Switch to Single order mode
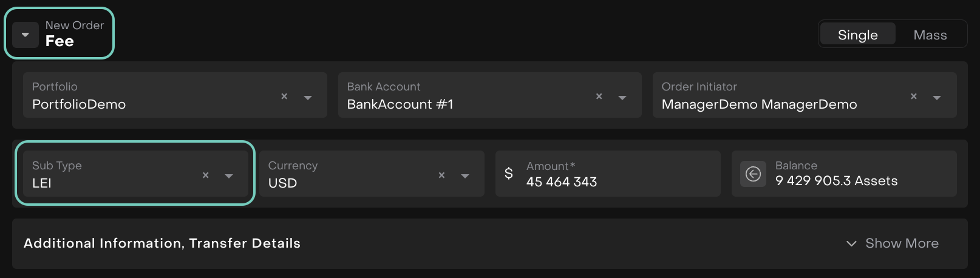 pos(857,35)
